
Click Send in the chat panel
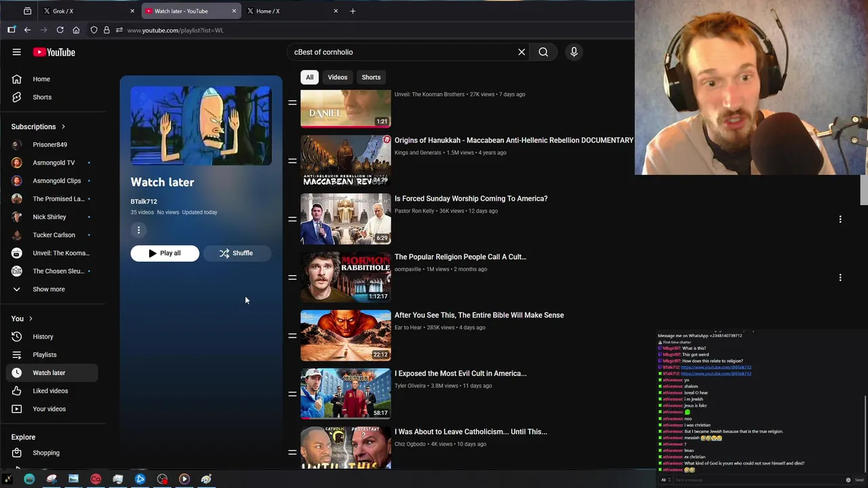pos(859,480)
